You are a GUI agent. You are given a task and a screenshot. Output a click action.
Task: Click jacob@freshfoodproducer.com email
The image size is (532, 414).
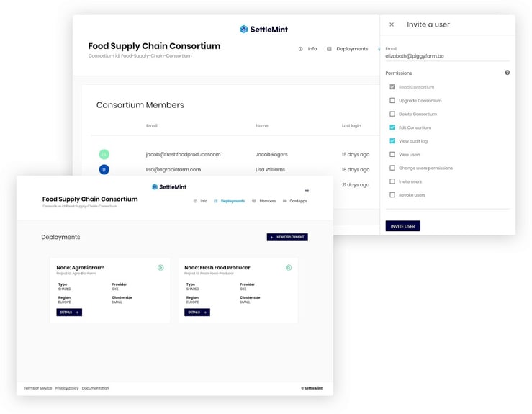(184, 154)
